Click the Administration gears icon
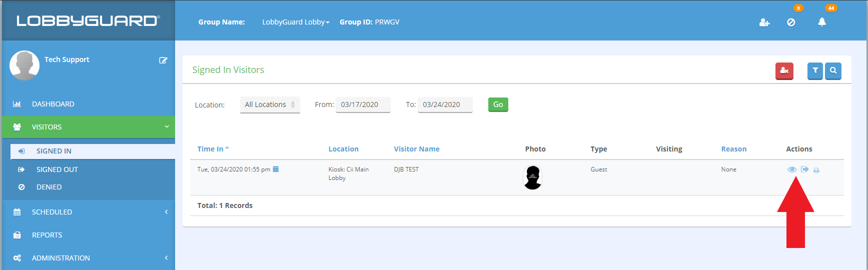 tap(17, 258)
